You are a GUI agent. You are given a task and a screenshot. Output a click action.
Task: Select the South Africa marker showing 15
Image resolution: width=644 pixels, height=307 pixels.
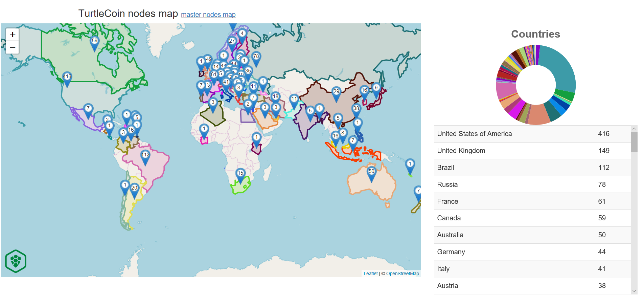(240, 176)
